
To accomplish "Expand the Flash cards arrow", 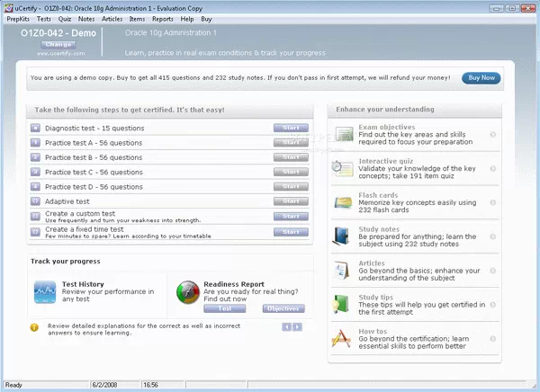I will [x=493, y=202].
